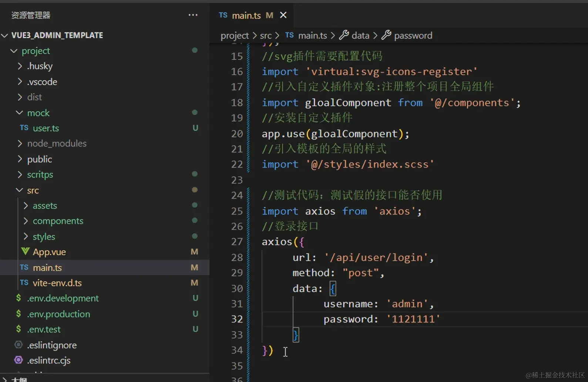The image size is (588, 382).
Task: Click the opening brace after data: on line 30
Action: click(333, 289)
